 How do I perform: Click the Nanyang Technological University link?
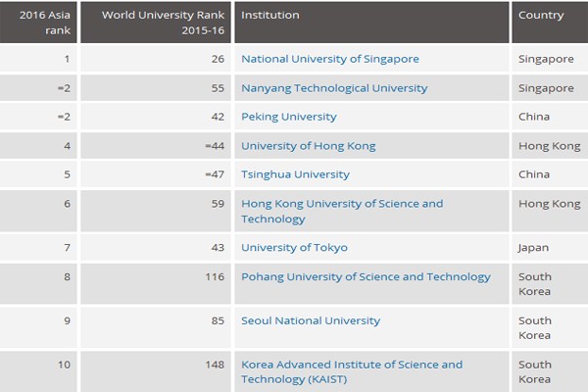coord(334,88)
